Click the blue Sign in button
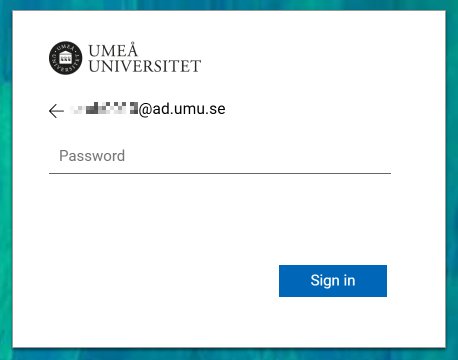458x360 pixels. point(333,281)
